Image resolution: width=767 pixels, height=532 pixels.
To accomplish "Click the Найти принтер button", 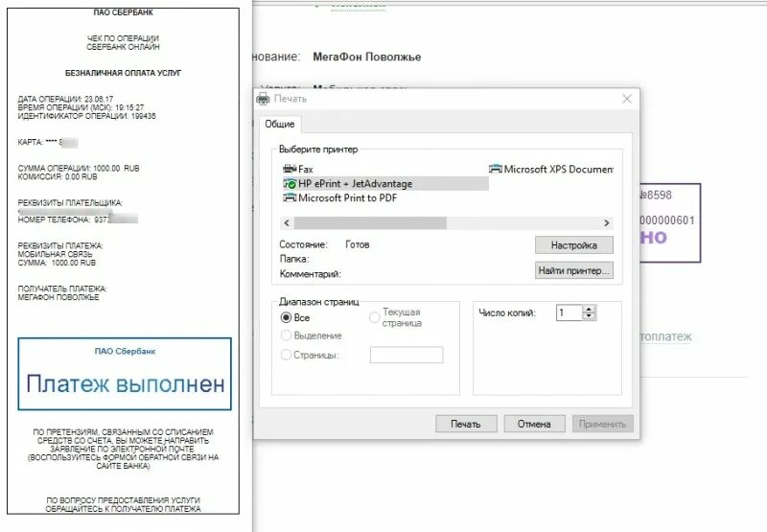I will click(x=573, y=270).
